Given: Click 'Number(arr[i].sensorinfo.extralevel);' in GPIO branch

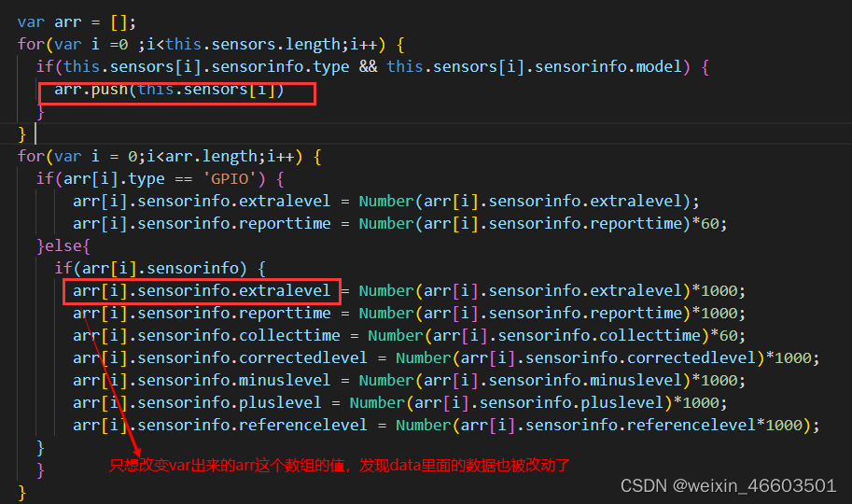Looking at the screenshot, I should click(529, 202).
